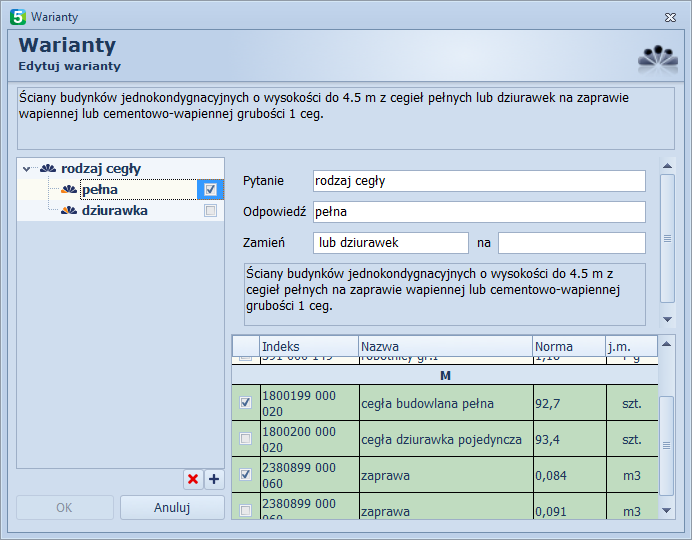
Task: Uncheck the zaprawa 0,084 row checkbox
Action: pos(246,475)
